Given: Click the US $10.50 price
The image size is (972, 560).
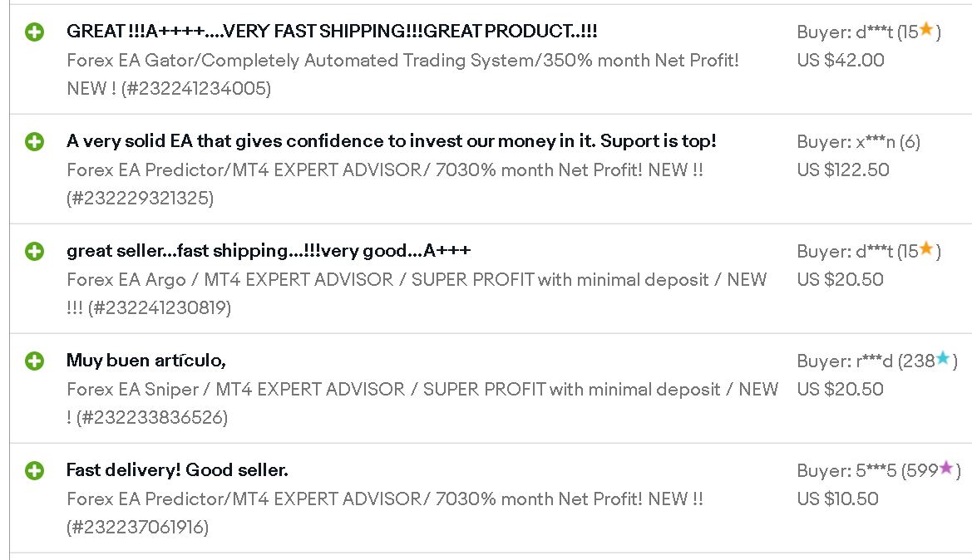Looking at the screenshot, I should pos(837,499).
